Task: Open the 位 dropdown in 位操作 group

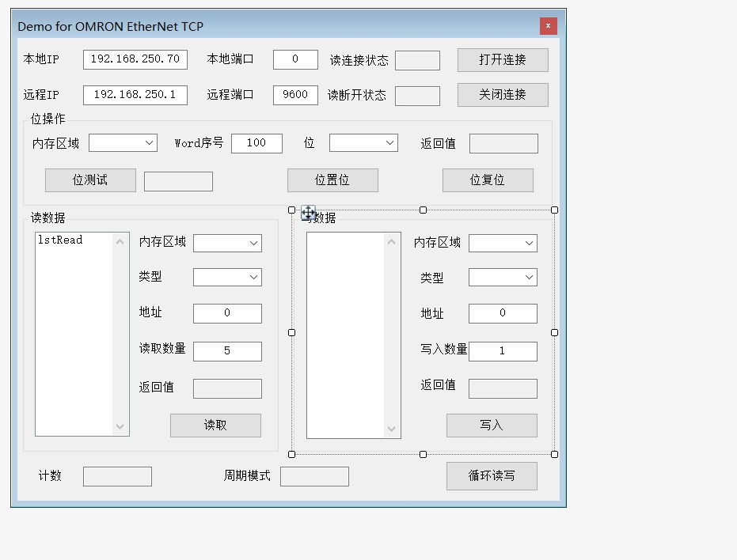Action: [x=363, y=143]
